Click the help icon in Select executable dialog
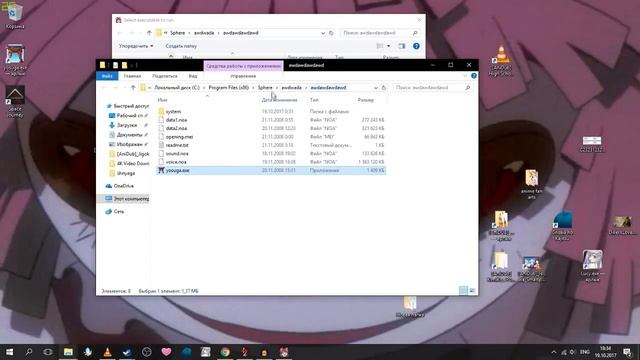The height and width of the screenshot is (360, 640). (416, 46)
